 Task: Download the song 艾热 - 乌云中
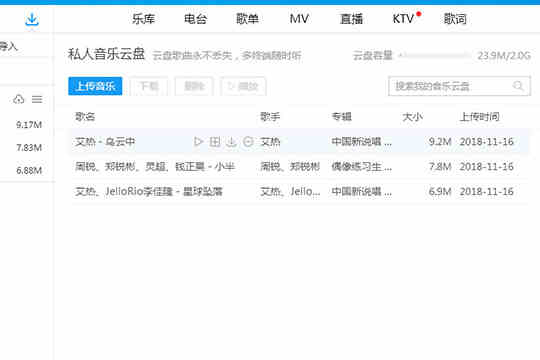[231, 142]
